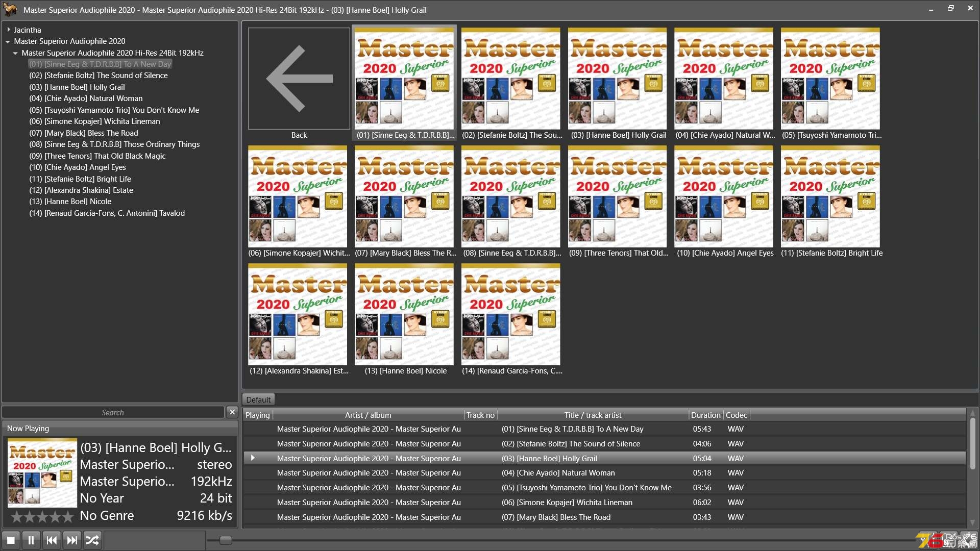Select playlist row (05) You Don't Know Me

pyautogui.click(x=605, y=488)
